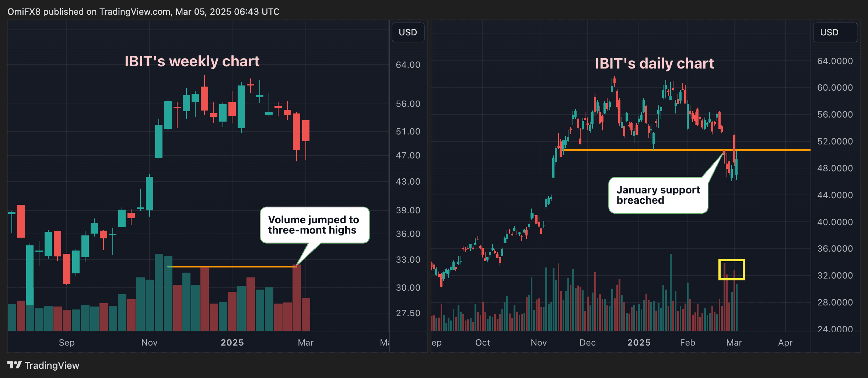Click the 56.00 level on the weekly price scale
Screen dimensions: 868x378
(x=407, y=104)
